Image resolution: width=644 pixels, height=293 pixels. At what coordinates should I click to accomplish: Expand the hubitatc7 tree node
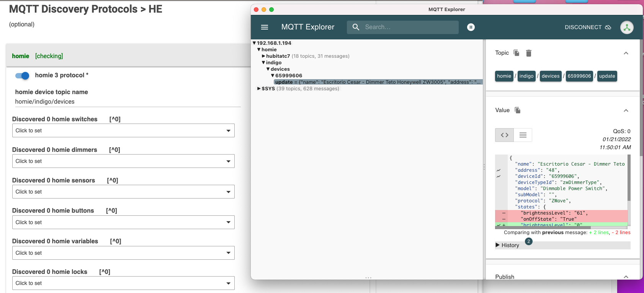[x=263, y=56]
